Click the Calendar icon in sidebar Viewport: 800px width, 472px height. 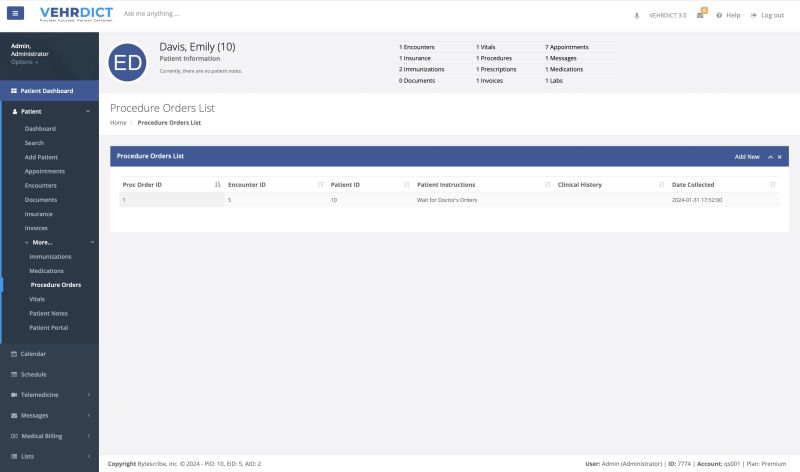[13, 354]
